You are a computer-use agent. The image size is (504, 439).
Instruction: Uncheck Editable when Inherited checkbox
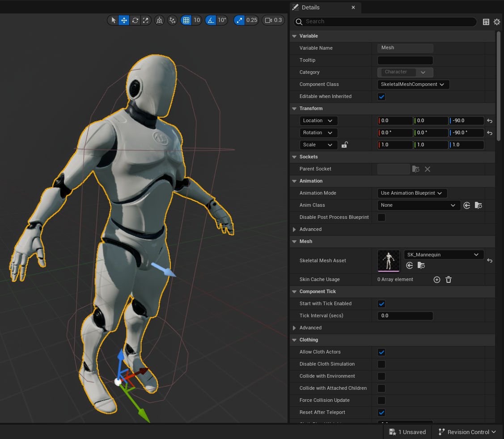(381, 97)
